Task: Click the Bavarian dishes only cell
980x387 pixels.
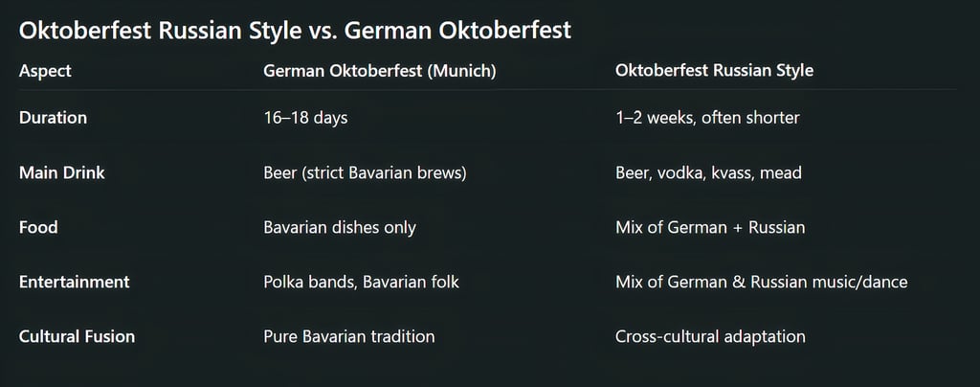Action: 340,228
